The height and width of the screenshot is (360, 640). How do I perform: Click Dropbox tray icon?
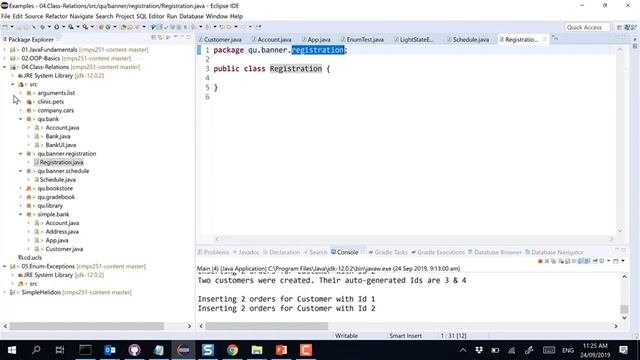coord(479,350)
